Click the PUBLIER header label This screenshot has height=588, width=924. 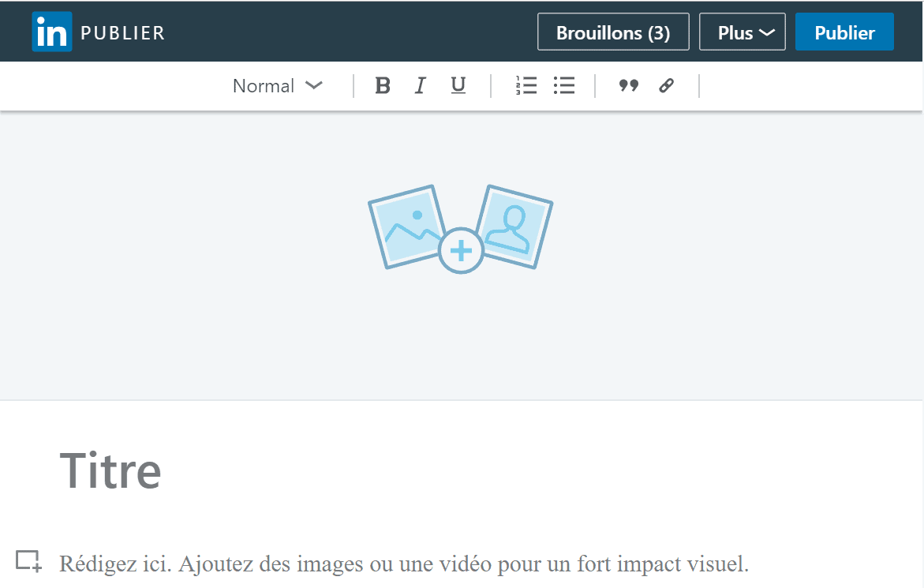point(122,33)
